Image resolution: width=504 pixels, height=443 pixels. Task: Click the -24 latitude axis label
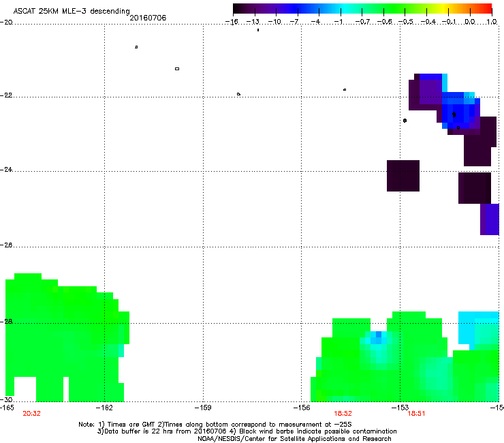[x=6, y=169]
